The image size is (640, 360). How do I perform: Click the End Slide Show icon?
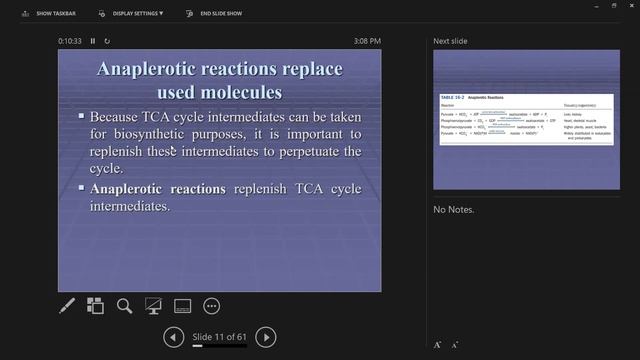point(189,13)
